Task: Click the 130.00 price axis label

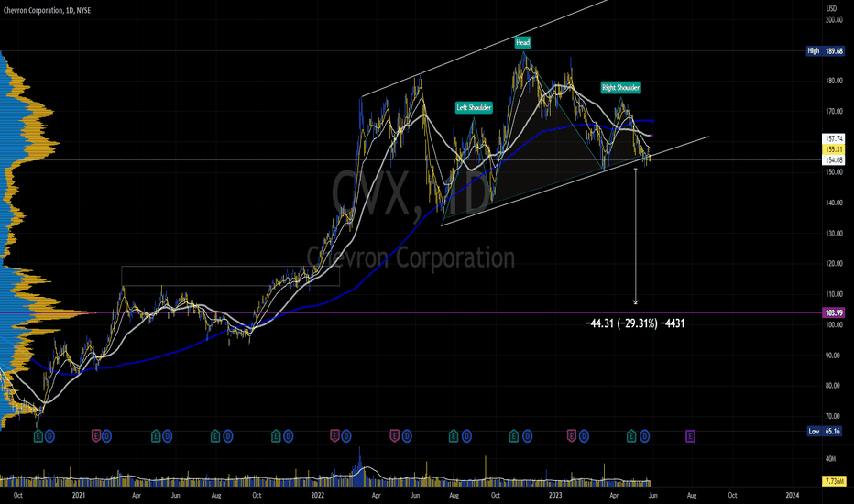Action: tap(834, 233)
